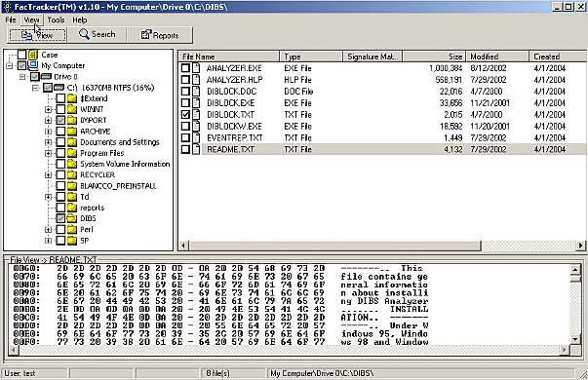Click the open DIBS folder icon
Screen dimensions: 588x380
[x=72, y=218]
